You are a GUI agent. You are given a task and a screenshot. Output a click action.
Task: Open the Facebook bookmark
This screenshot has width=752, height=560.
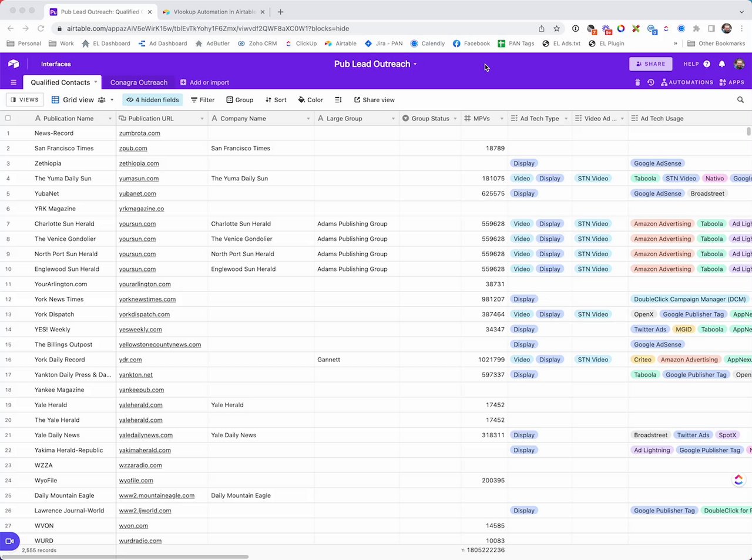pos(471,43)
